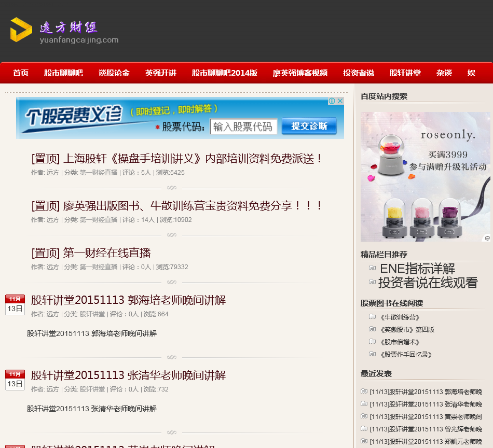Go to 股轩讲堂 nav item
The height and width of the screenshot is (448, 493).
pos(405,73)
